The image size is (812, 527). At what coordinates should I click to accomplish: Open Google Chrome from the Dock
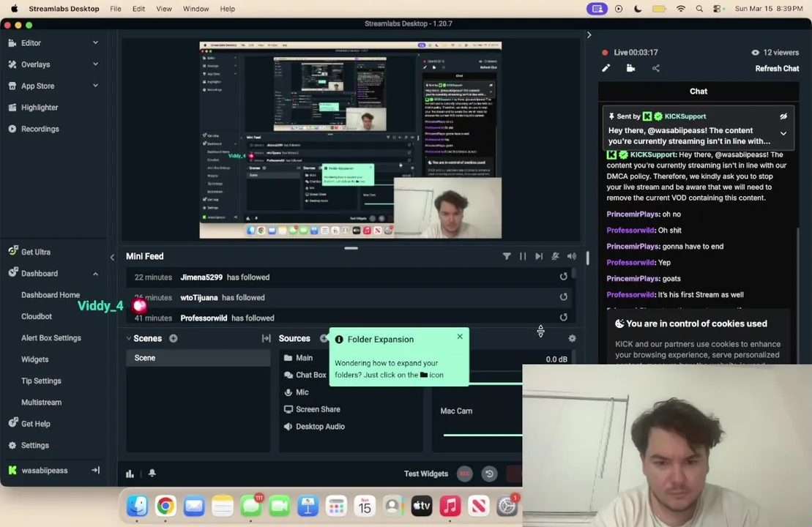165,506
